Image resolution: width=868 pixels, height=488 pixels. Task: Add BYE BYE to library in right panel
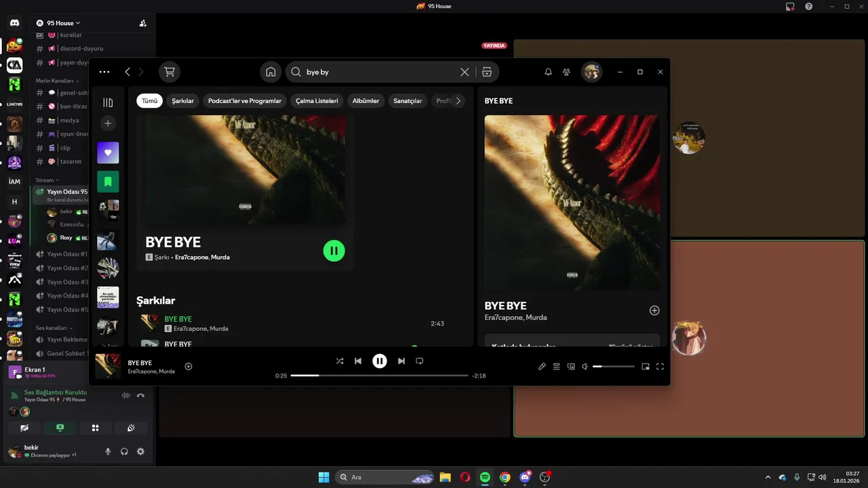654,310
